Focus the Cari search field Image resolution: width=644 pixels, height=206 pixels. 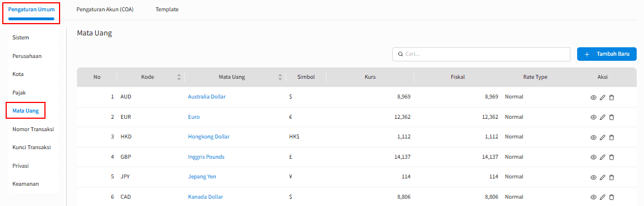point(482,54)
